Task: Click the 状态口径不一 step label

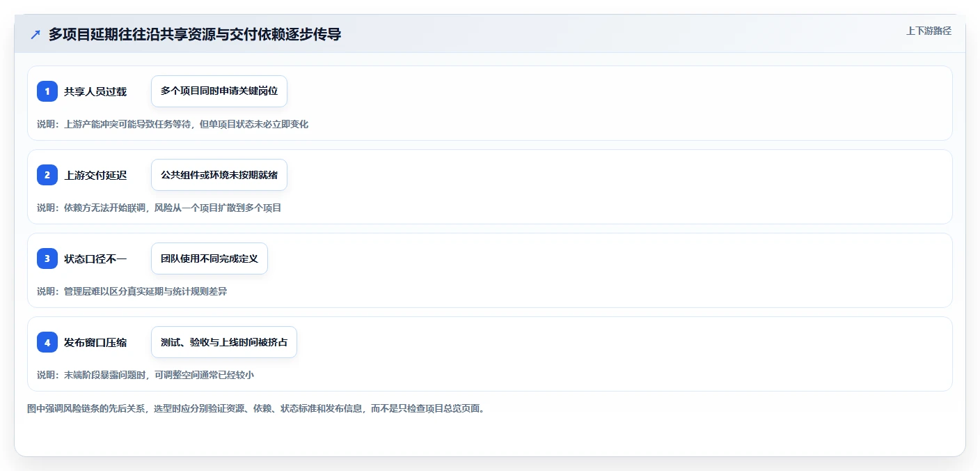Action: click(95, 258)
